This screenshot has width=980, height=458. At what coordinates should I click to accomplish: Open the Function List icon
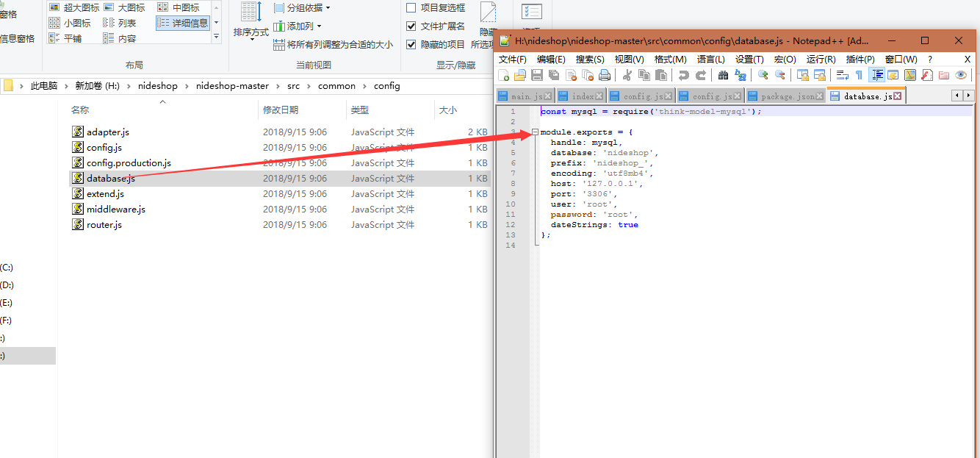coord(927,75)
